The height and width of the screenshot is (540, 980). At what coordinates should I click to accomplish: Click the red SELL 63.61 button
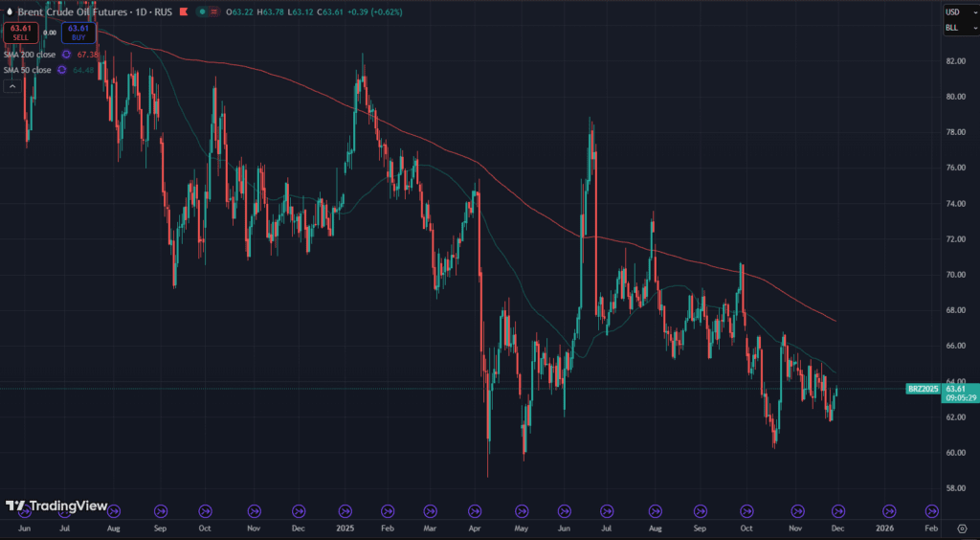pyautogui.click(x=19, y=33)
